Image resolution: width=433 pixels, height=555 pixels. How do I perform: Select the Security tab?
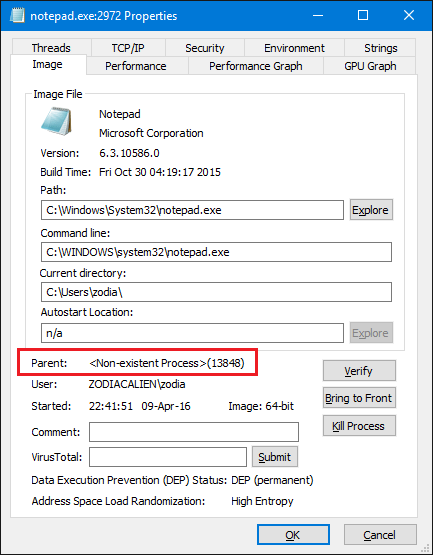(x=205, y=48)
